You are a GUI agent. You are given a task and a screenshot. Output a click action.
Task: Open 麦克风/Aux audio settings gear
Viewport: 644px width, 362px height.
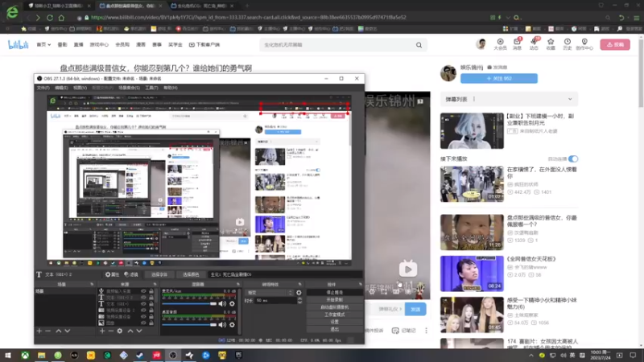click(x=232, y=304)
